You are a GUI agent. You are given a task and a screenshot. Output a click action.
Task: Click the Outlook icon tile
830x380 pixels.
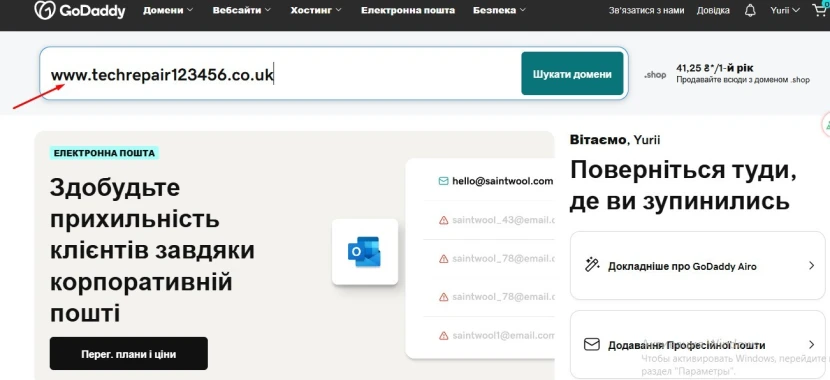click(x=365, y=252)
